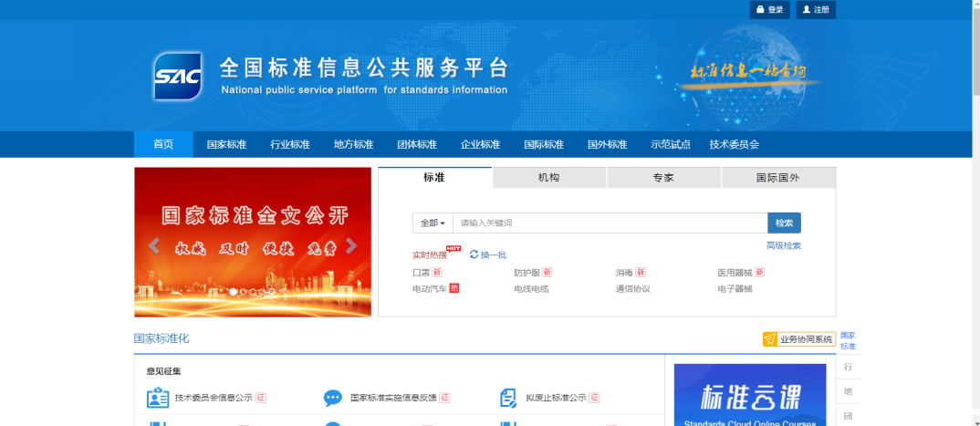Open the 拟废止标准公示 document icon
The image size is (980, 426).
(x=508, y=398)
